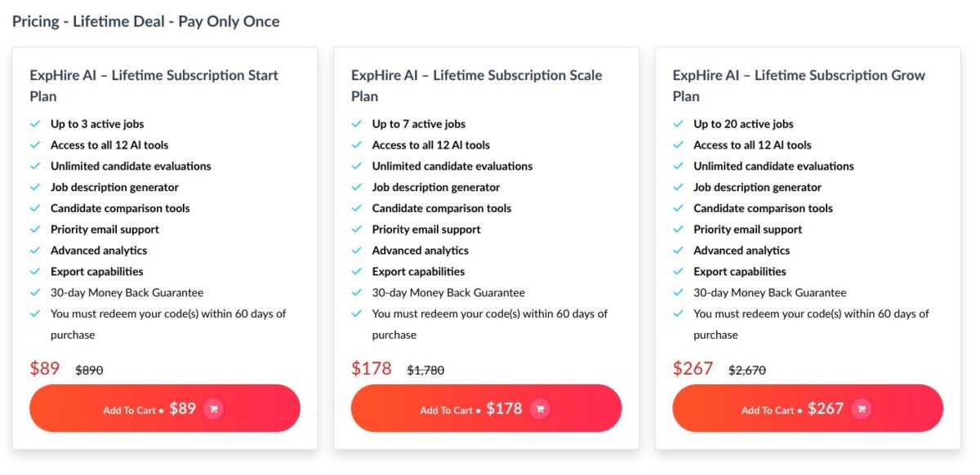Click checkmark next to Start Plan 'Advanced analytics'
The width and height of the screenshot is (980, 475).
point(35,251)
